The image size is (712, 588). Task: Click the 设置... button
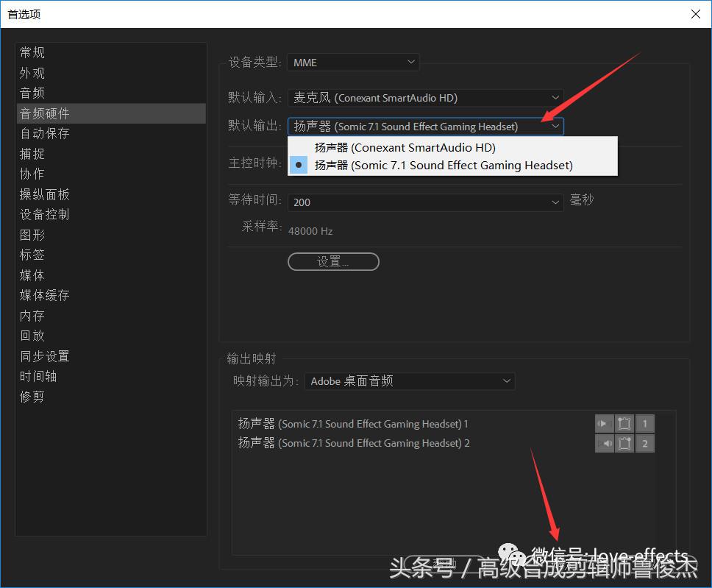[x=333, y=261]
